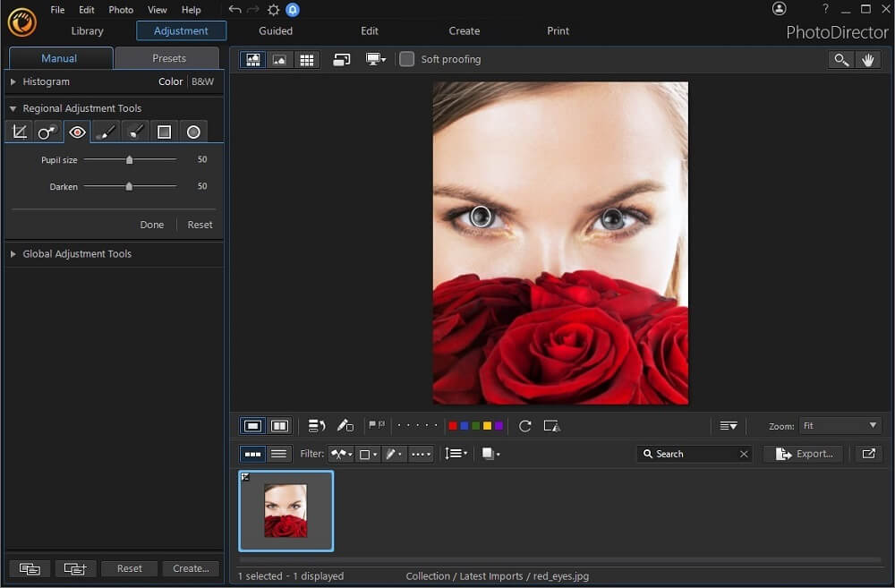Viewport: 895px width, 588px height.
Task: Click the Pupil size slider handle
Action: [129, 160]
